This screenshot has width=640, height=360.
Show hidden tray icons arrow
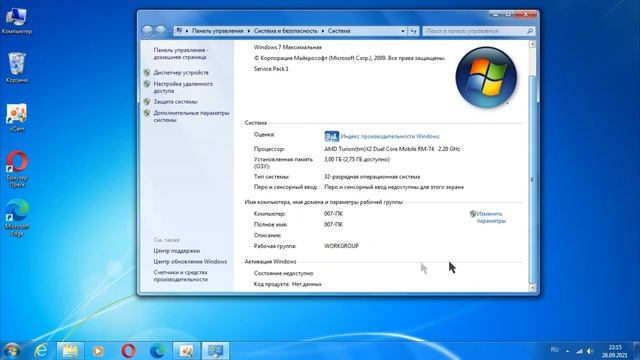point(568,351)
